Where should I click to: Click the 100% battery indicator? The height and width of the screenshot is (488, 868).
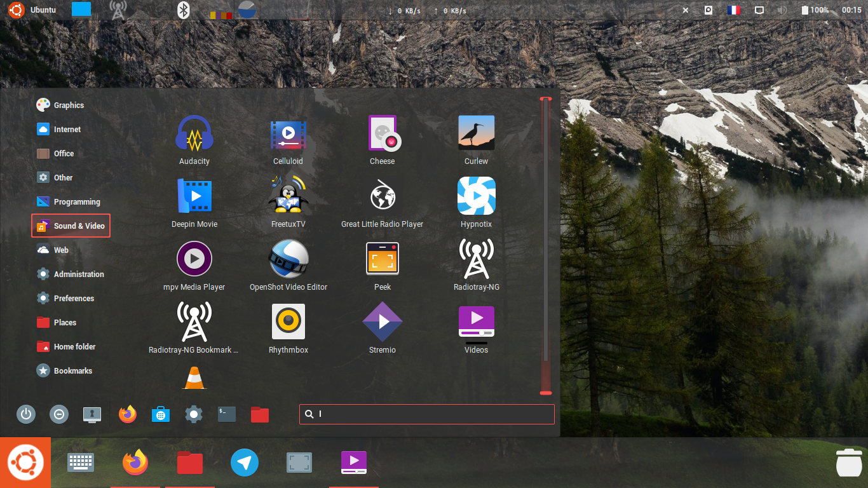815,10
